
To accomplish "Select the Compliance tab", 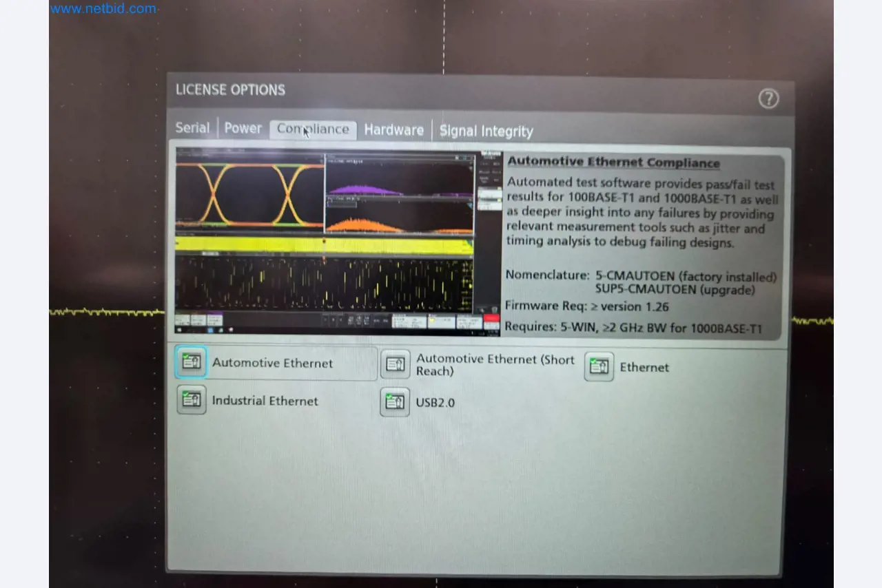I will 313,129.
